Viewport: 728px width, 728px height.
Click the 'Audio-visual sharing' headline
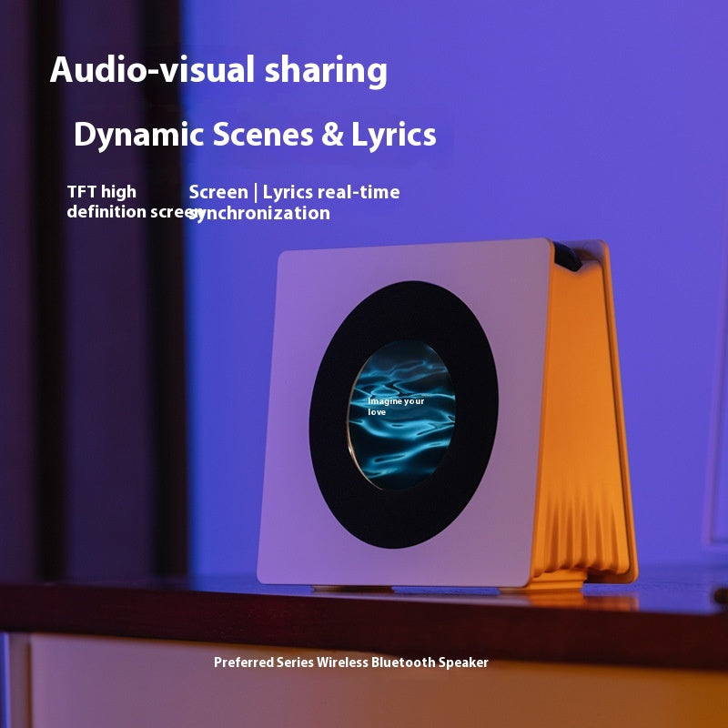click(x=218, y=71)
